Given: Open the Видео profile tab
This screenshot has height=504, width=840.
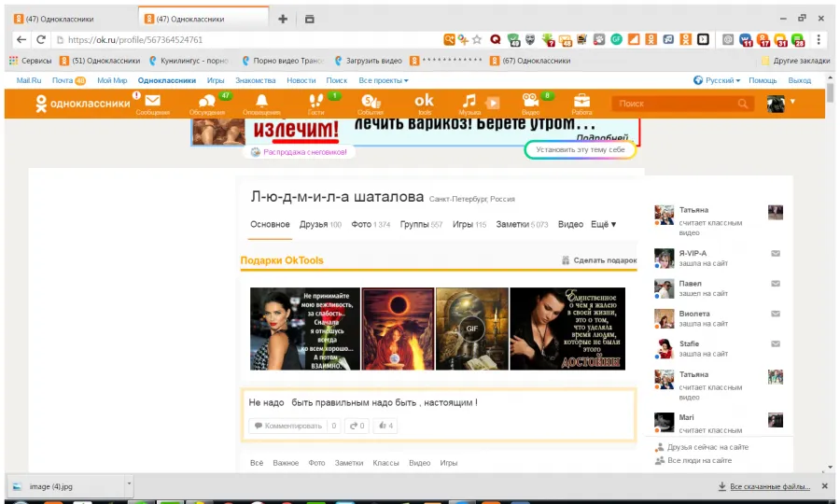Looking at the screenshot, I should (570, 224).
